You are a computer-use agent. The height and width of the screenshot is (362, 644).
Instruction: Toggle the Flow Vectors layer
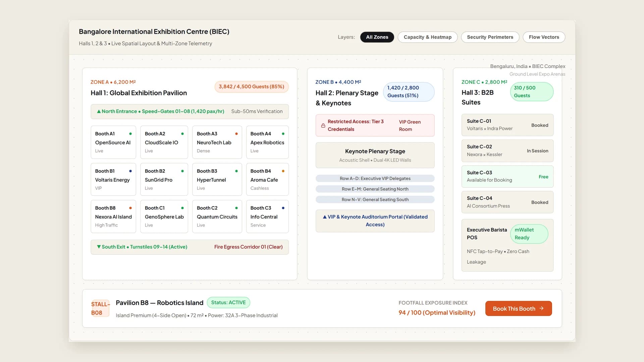coord(544,37)
